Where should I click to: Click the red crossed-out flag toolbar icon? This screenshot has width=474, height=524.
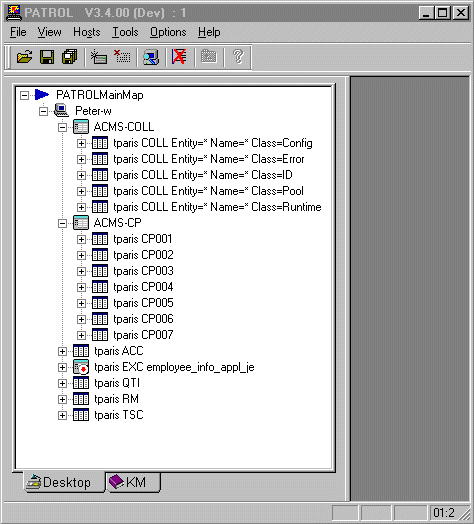click(x=180, y=57)
